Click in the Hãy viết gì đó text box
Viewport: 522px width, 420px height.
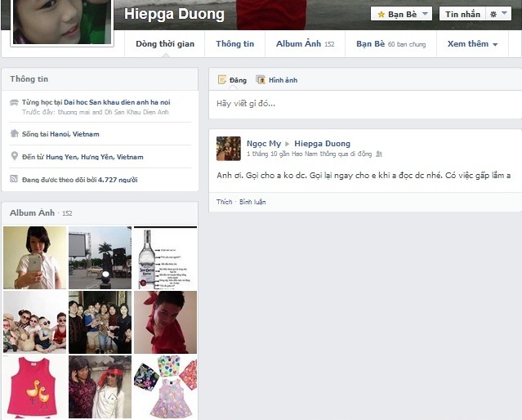pyautogui.click(x=364, y=104)
